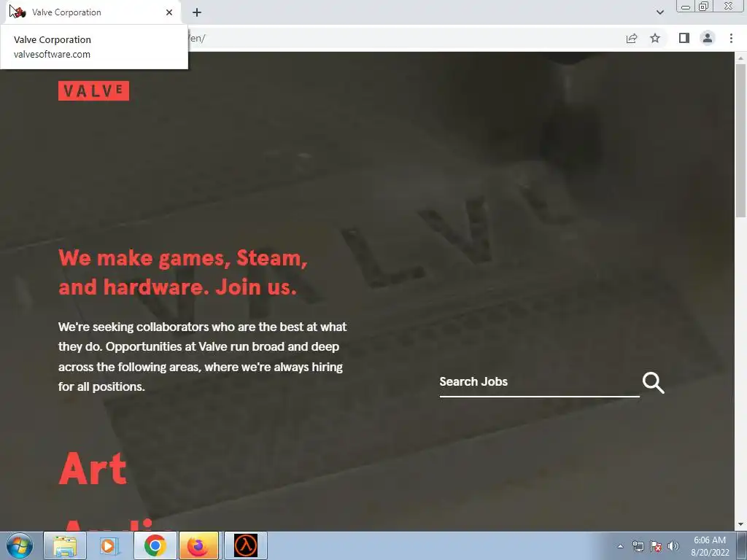This screenshot has height=560, width=747.
Task: Expand the tab search chevron
Action: point(659,12)
